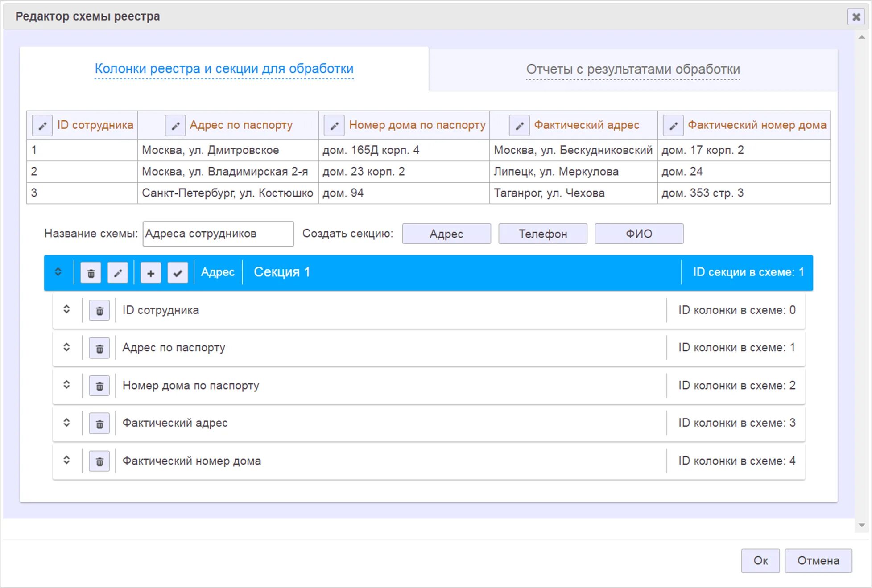Click ID колонки в схеме: 3 label
The height and width of the screenshot is (588, 872).
[x=737, y=423]
